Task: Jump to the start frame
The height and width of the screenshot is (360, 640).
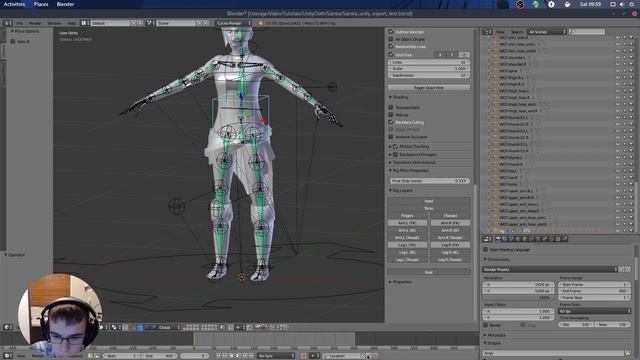Action: click(218, 356)
